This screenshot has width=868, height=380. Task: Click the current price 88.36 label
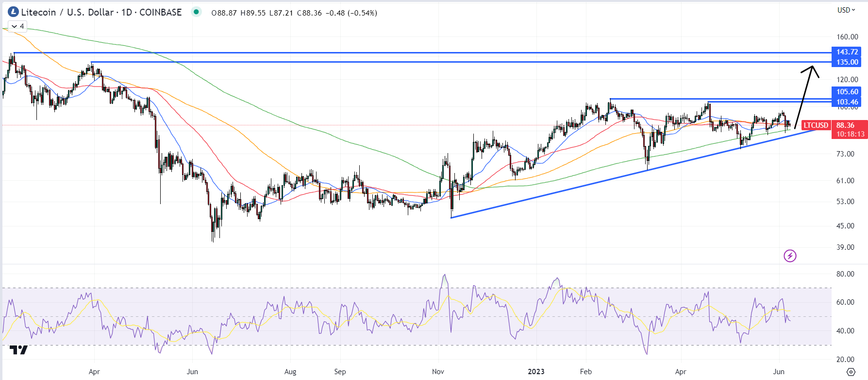click(845, 125)
